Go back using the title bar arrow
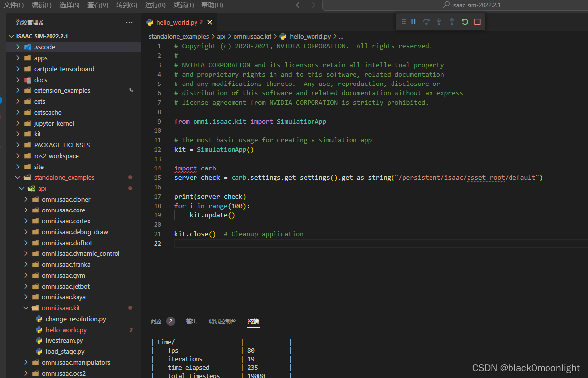588x378 pixels. click(299, 5)
